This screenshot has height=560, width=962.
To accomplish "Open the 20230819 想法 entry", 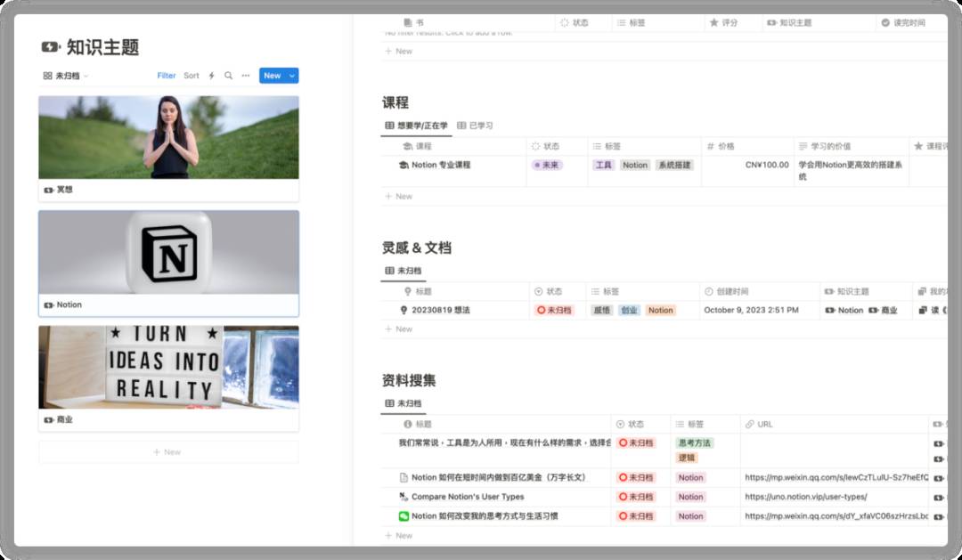I will tap(441, 311).
